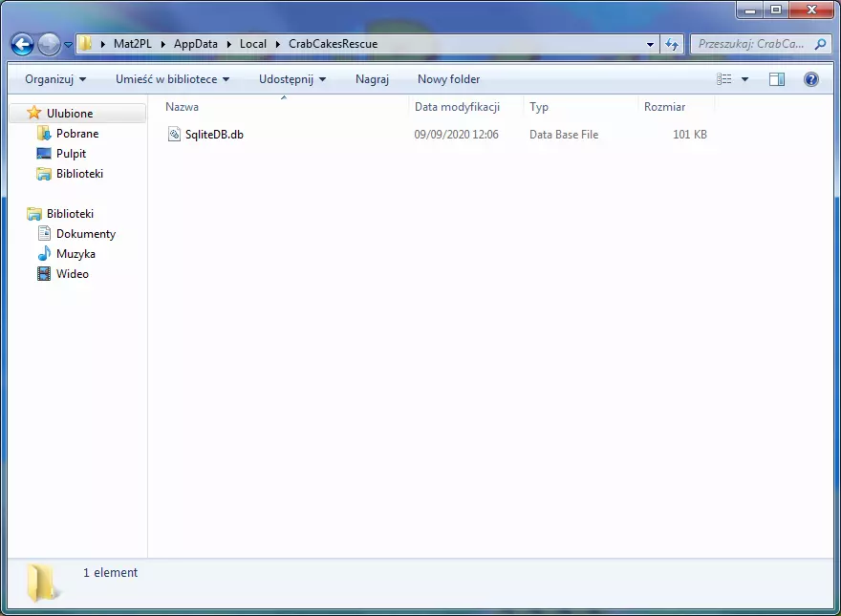Expand the arrow after Mat2PL breadcrumb

163,44
